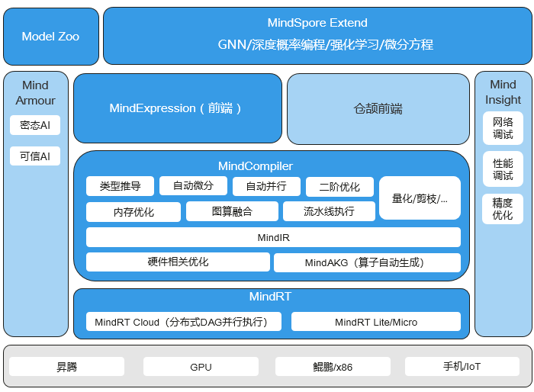Viewport: 534px width, 392px height.
Task: Click the 网络调试 box
Action: tap(503, 128)
